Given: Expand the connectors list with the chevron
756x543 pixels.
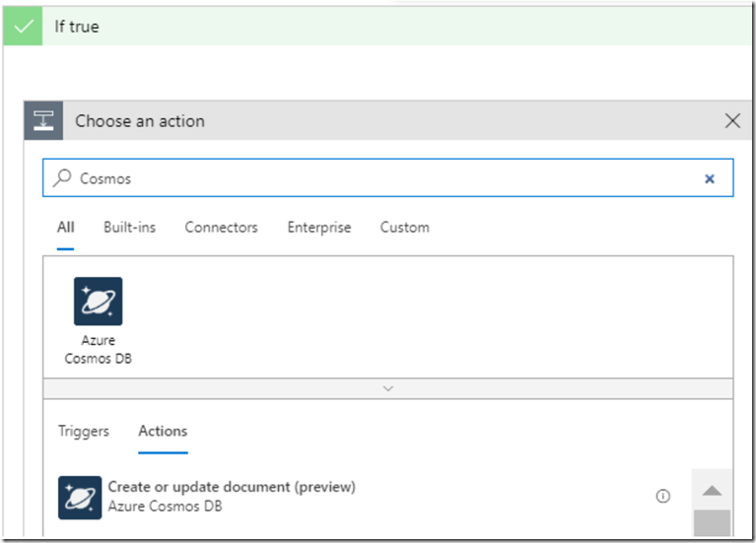Looking at the screenshot, I should tap(388, 388).
